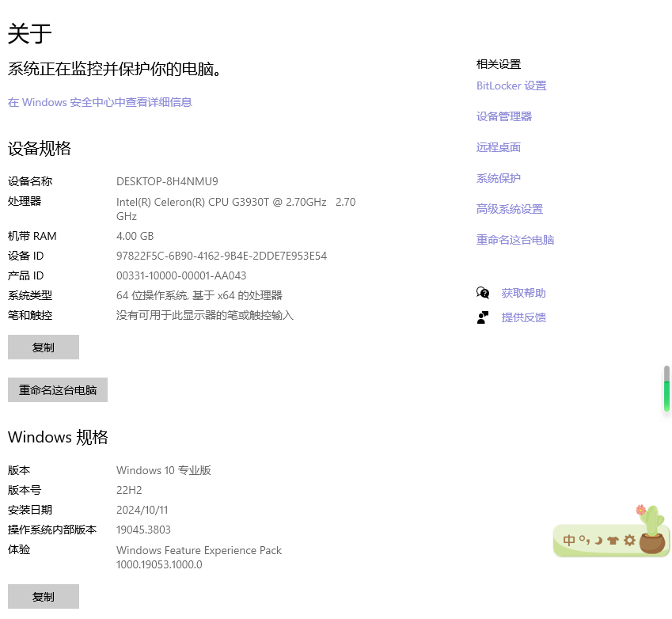
Task: Click the 版本号 label
Action: (x=25, y=490)
